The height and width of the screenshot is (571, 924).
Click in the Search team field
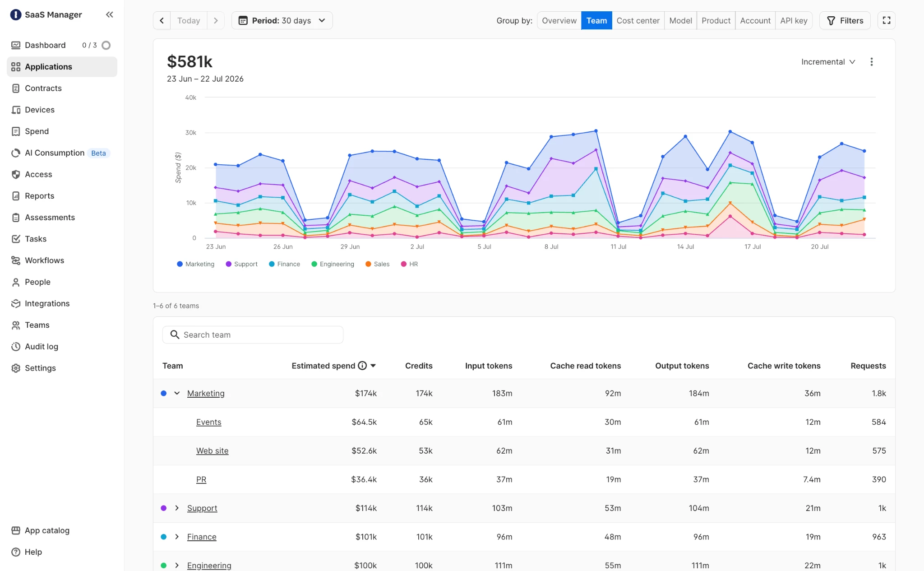pos(253,335)
